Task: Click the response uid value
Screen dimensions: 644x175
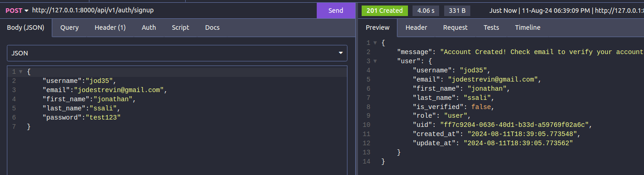Action: [x=515, y=125]
